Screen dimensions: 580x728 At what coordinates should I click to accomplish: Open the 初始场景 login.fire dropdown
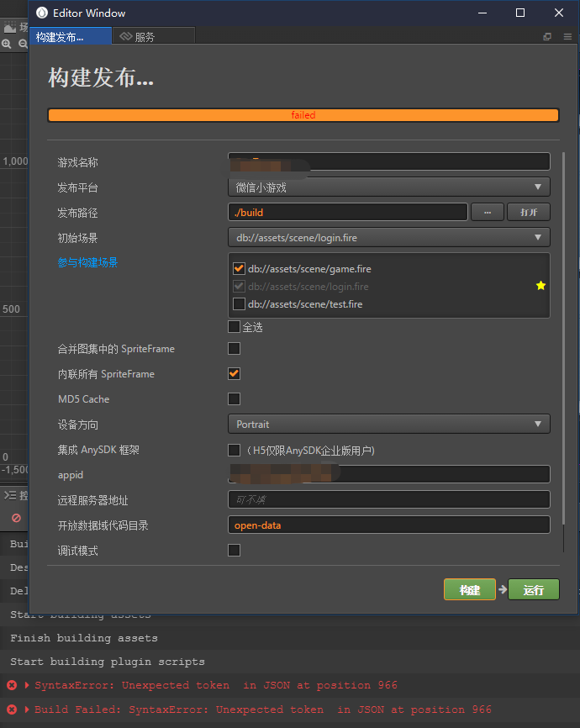coord(389,237)
